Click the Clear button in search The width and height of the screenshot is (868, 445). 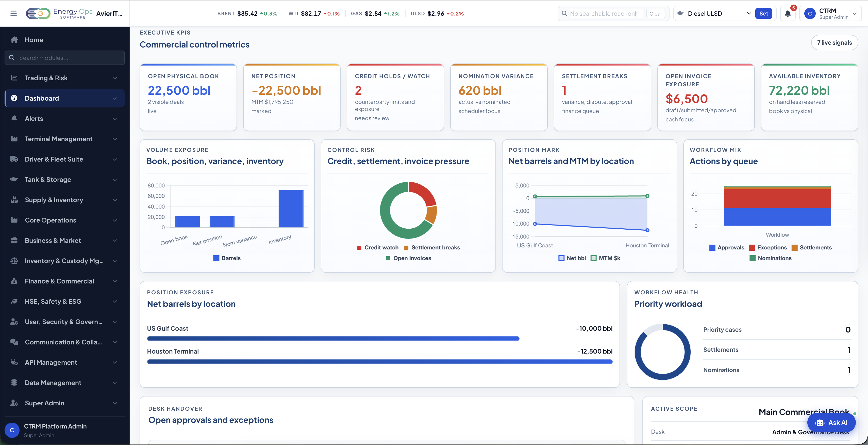pos(655,13)
